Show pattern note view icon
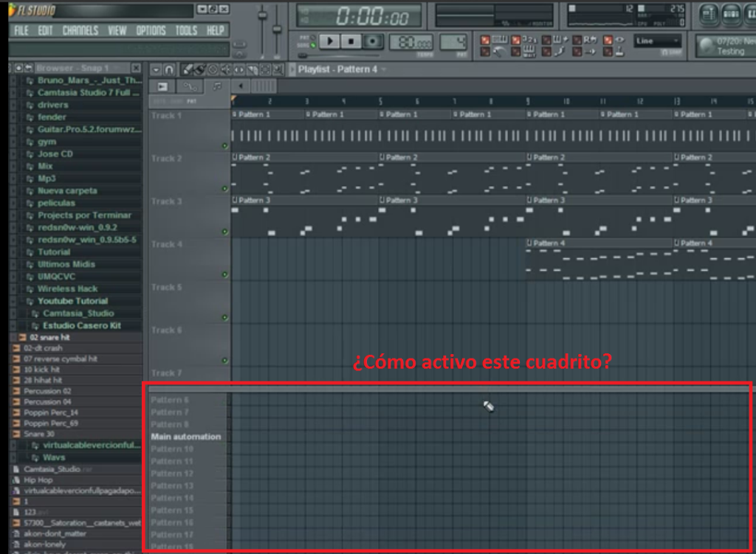 pyautogui.click(x=217, y=86)
